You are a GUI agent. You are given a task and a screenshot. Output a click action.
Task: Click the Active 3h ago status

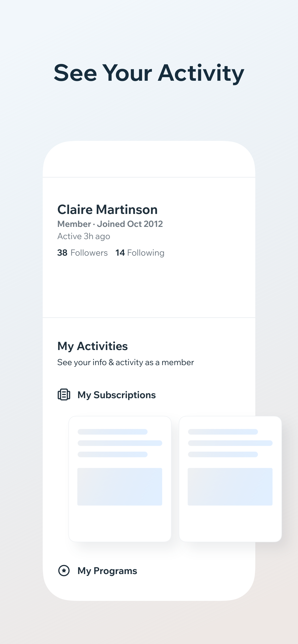pos(84,236)
